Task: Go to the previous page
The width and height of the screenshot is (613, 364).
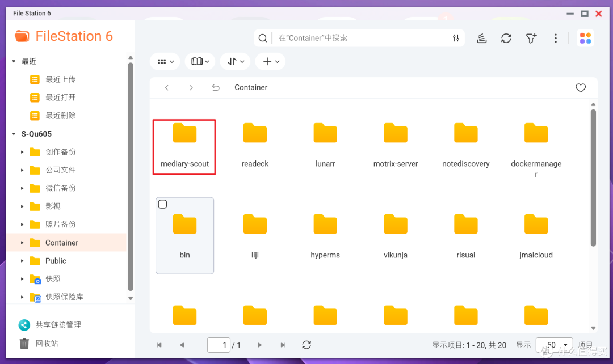Action: [182, 345]
